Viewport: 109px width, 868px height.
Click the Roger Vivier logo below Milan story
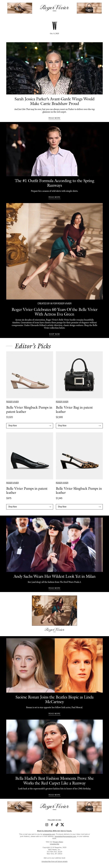(x=55, y=630)
